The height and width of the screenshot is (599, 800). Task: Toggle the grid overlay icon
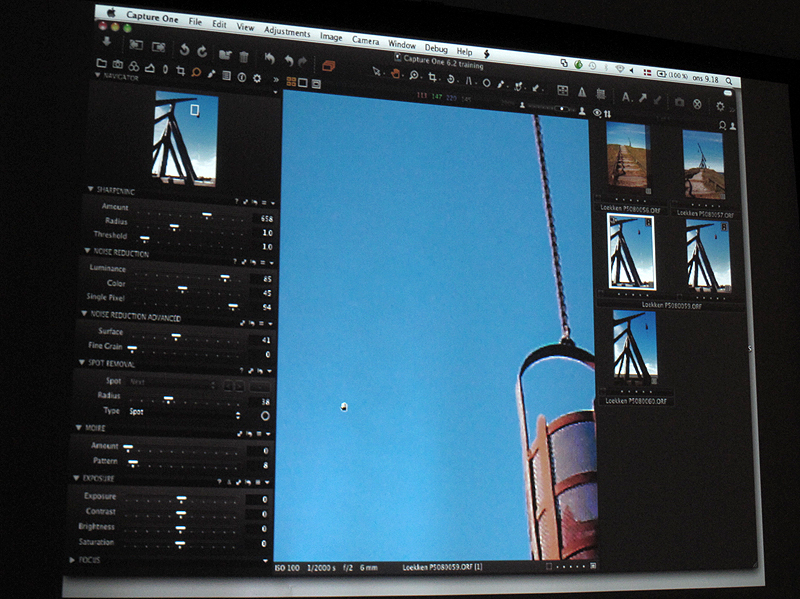click(562, 90)
